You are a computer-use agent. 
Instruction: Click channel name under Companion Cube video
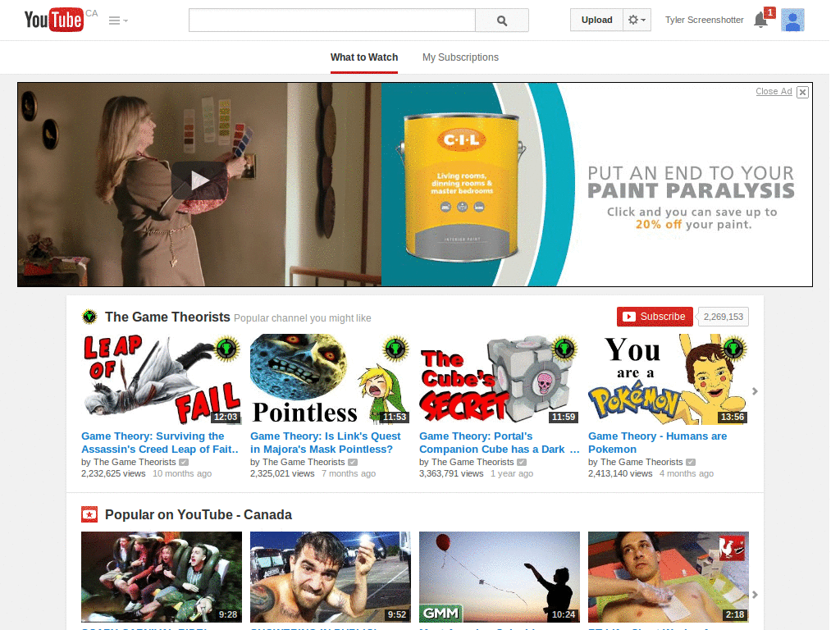point(472,462)
